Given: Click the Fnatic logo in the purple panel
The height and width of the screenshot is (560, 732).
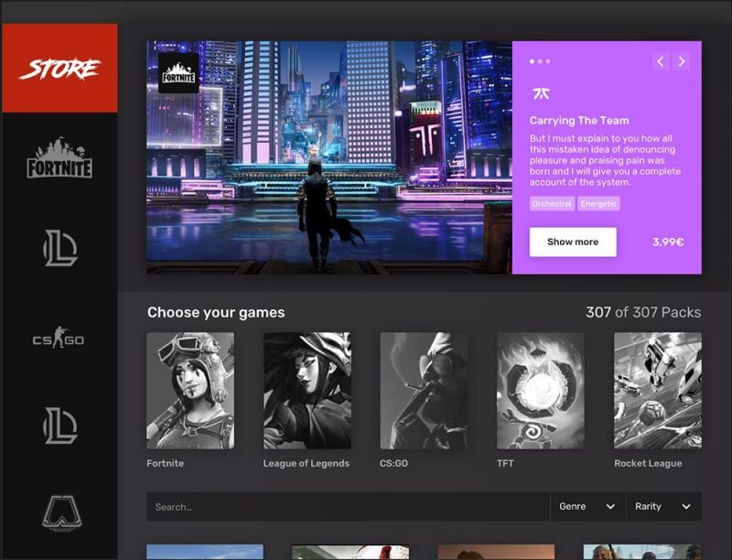Looking at the screenshot, I should click(x=541, y=94).
